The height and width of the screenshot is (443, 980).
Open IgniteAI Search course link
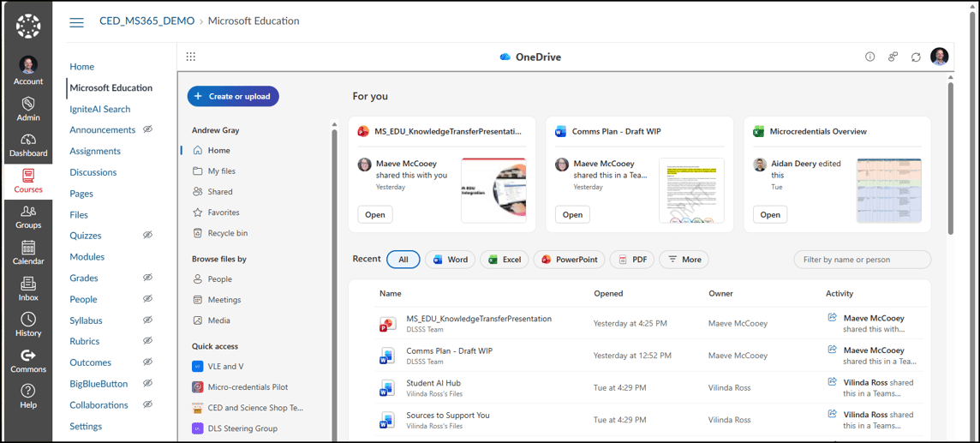pos(100,109)
